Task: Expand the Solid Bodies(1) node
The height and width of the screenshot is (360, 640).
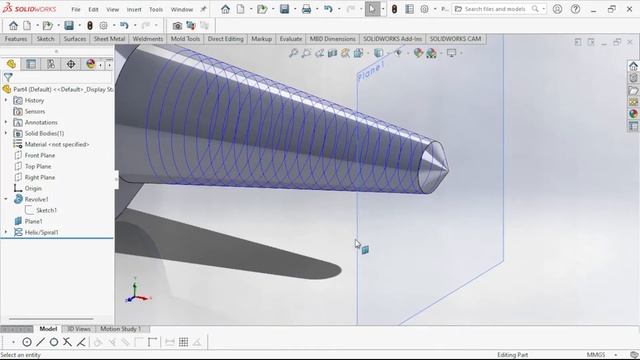Action: [x=6, y=133]
